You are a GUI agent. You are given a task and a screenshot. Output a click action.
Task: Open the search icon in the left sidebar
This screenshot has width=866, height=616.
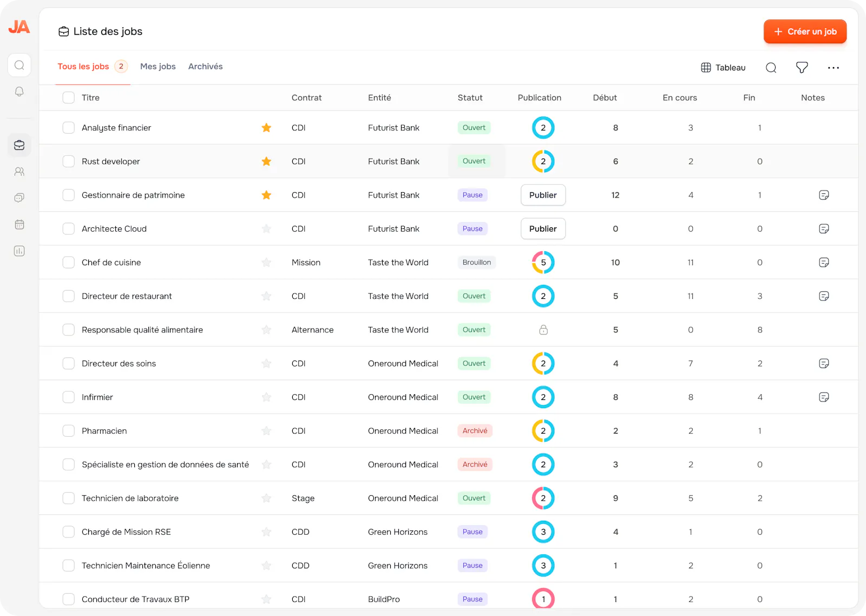point(19,65)
